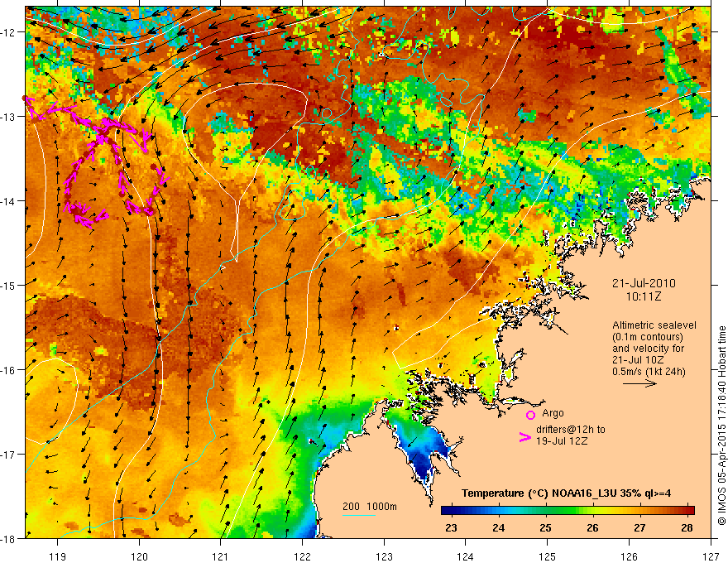Click longitude axis label 125
728x563 pixels.
click(548, 556)
